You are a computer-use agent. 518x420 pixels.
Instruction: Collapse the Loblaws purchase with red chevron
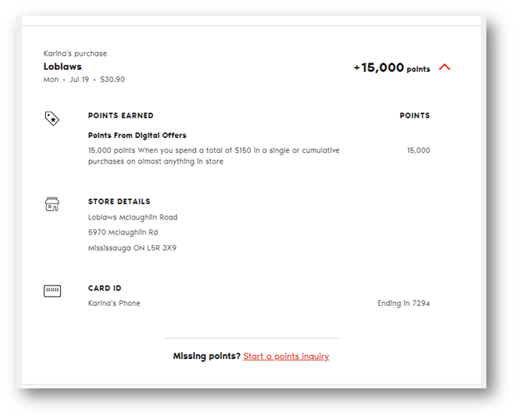click(444, 67)
